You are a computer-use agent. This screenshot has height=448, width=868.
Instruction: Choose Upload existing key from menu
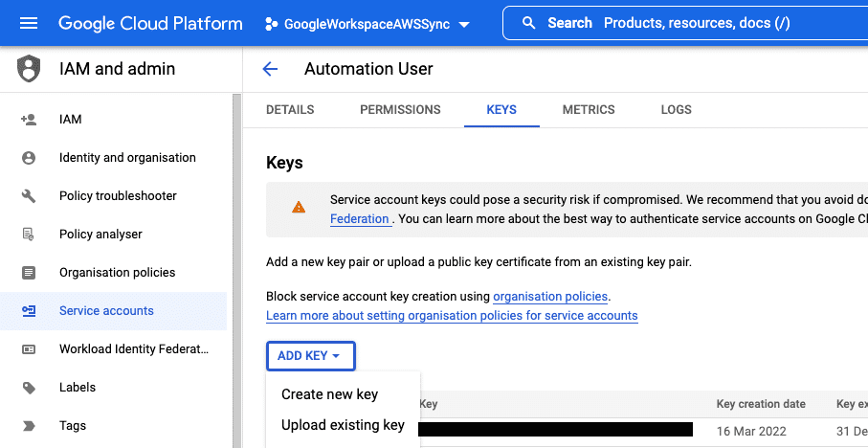(x=343, y=425)
